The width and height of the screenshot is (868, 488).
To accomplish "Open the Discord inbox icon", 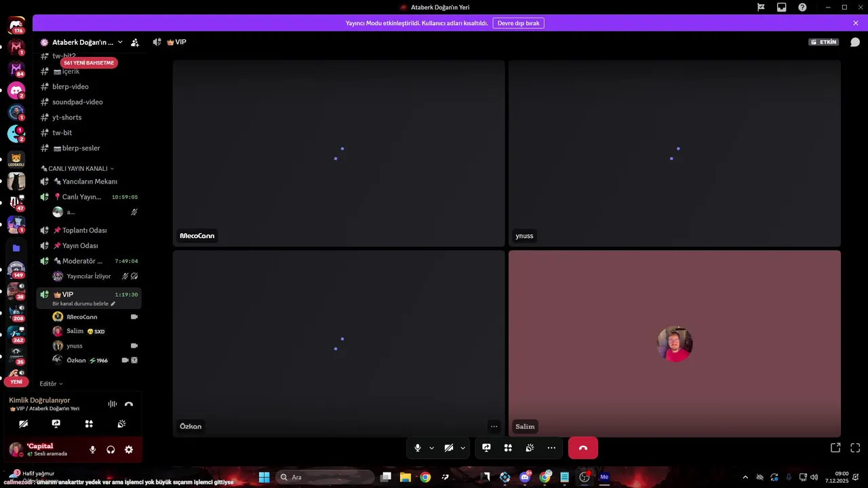I will tap(781, 7).
